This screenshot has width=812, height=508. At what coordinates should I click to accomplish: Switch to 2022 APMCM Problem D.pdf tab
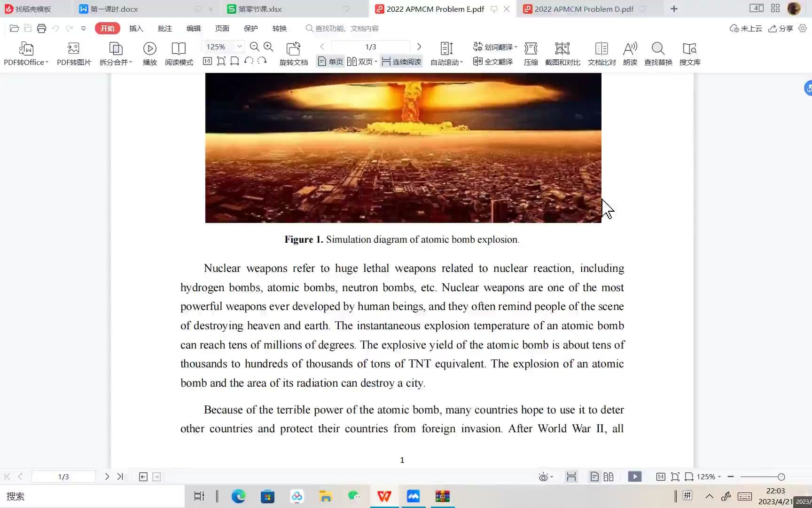coord(583,9)
